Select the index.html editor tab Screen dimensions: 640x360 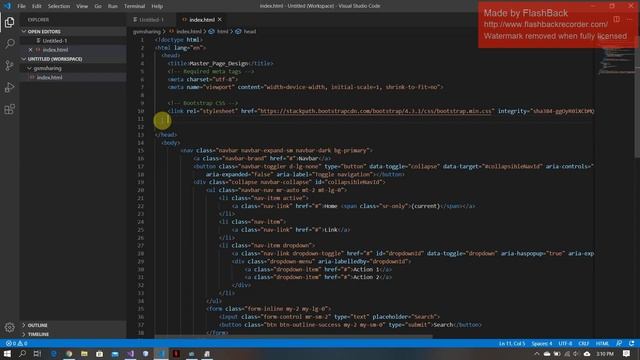(202, 20)
